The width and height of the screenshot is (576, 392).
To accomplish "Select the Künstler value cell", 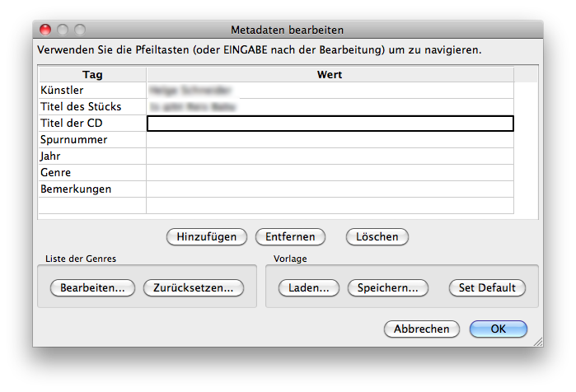I will (x=330, y=90).
